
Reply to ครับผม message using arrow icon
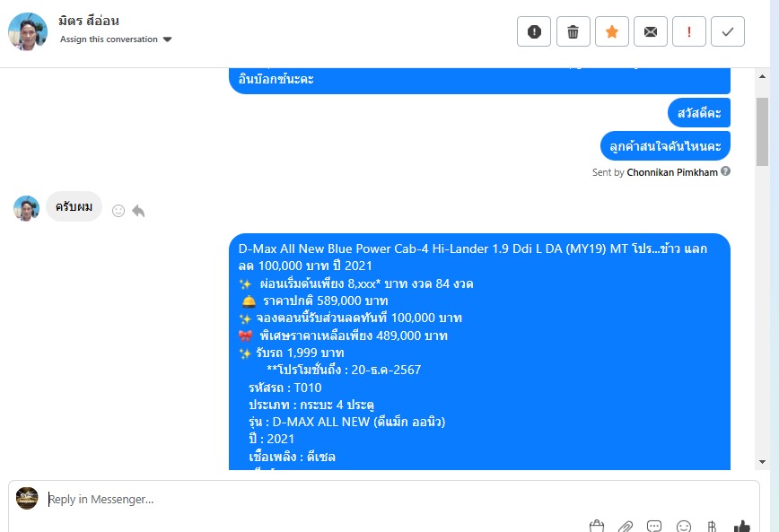click(x=138, y=211)
